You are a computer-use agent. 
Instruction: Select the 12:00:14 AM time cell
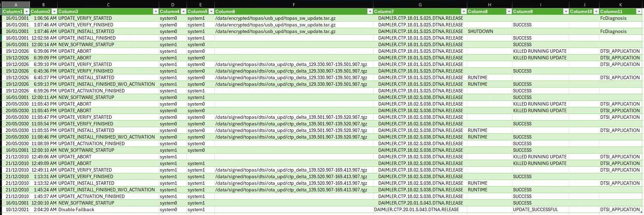[x=43, y=44]
